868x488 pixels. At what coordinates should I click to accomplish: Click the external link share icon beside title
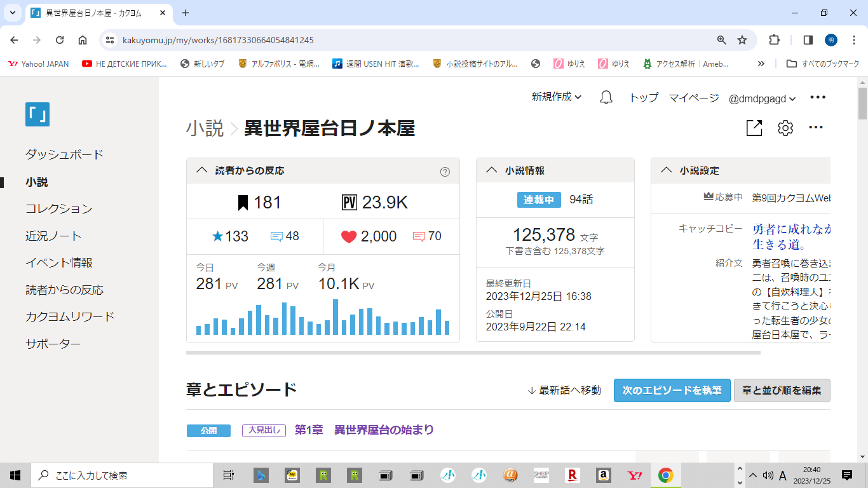754,128
